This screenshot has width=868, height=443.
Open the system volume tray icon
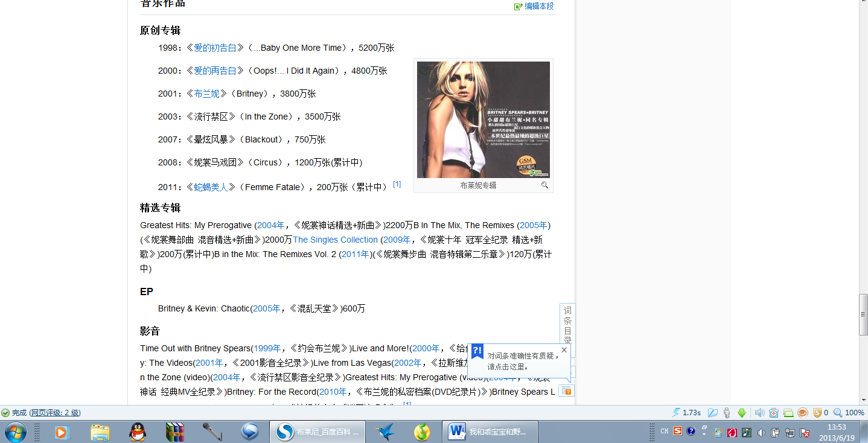pyautogui.click(x=761, y=432)
